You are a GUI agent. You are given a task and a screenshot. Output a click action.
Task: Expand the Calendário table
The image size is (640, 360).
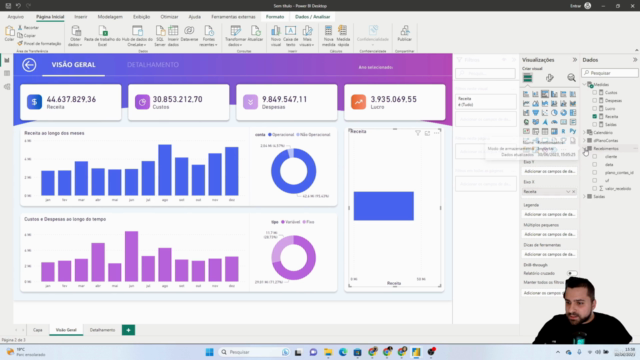[584, 133]
